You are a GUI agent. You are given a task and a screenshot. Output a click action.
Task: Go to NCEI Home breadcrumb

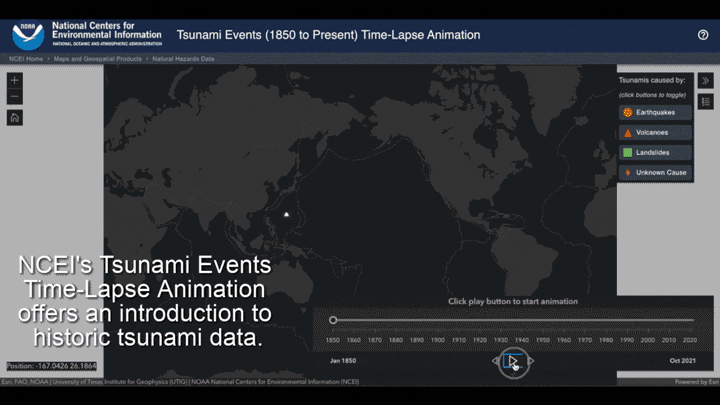point(26,59)
